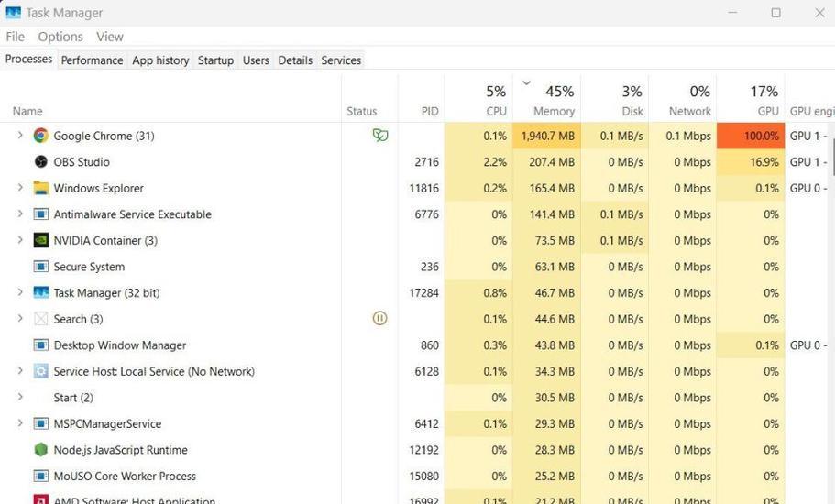835x504 pixels.
Task: Sort processes by the Name column
Action: (x=27, y=111)
